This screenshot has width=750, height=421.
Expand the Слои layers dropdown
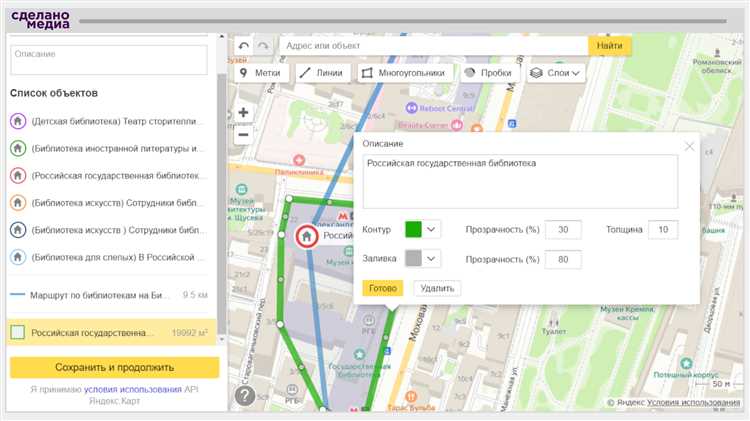[x=555, y=73]
